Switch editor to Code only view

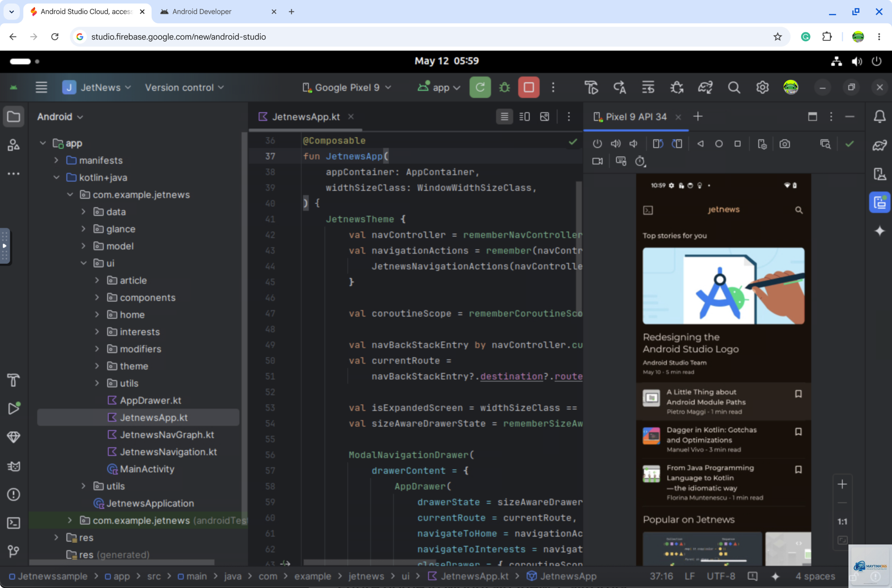click(504, 117)
